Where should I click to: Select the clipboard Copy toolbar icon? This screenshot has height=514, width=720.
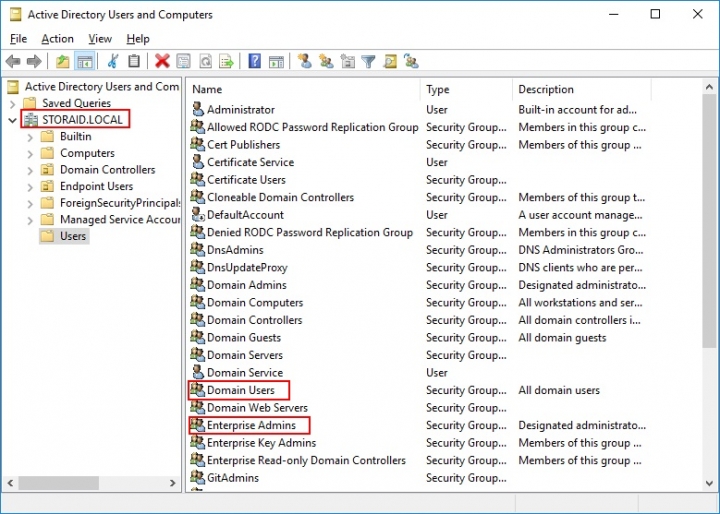134,61
